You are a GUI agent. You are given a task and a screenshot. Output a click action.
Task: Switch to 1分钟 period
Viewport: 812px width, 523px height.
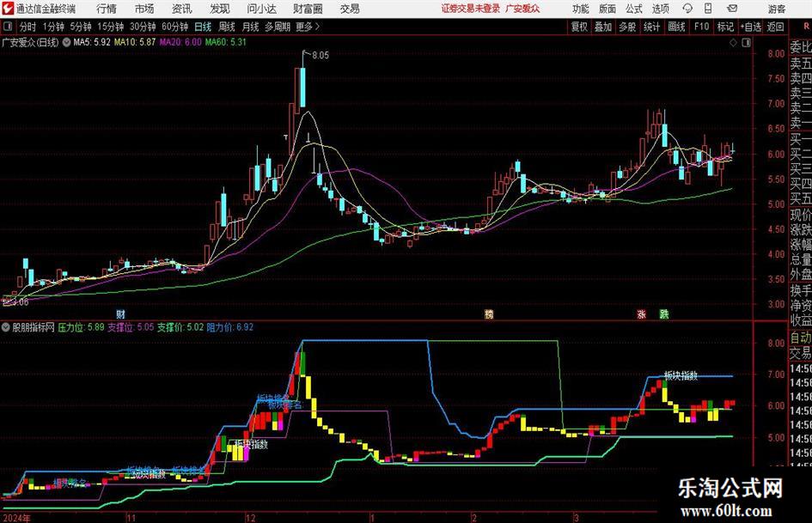coord(52,27)
